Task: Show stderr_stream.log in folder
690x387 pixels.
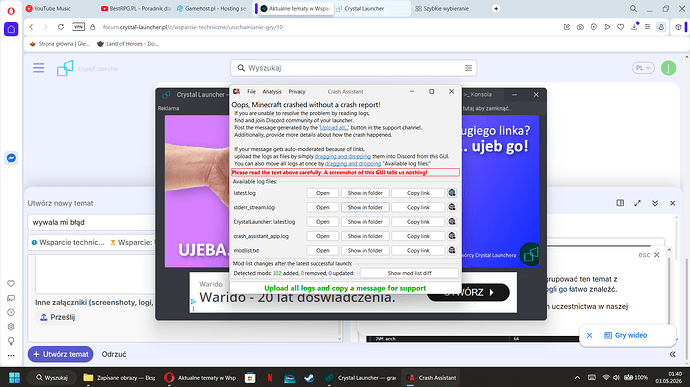Action: coord(365,207)
